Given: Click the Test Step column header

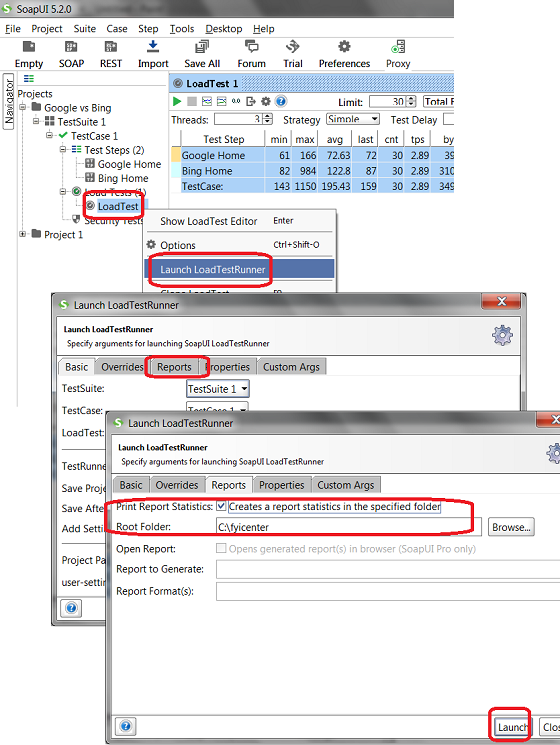Looking at the screenshot, I should [223, 139].
